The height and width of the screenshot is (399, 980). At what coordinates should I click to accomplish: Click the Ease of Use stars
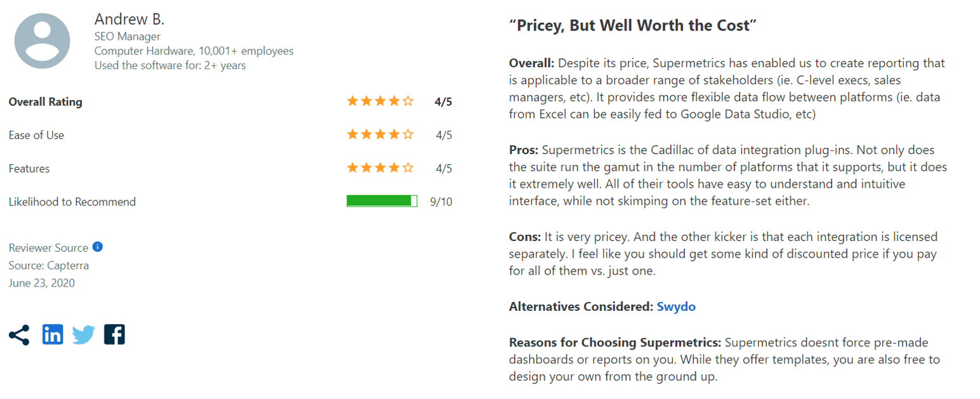pyautogui.click(x=380, y=135)
